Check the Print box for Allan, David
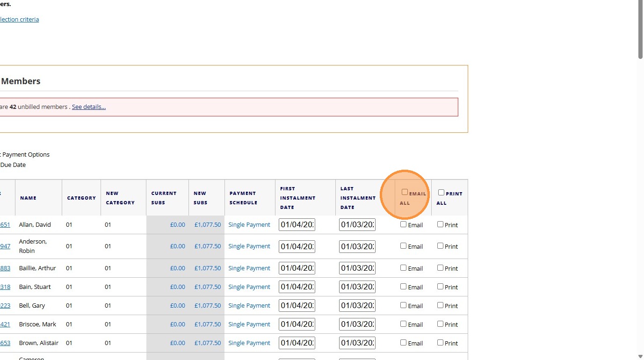The height and width of the screenshot is (360, 644). click(x=440, y=224)
